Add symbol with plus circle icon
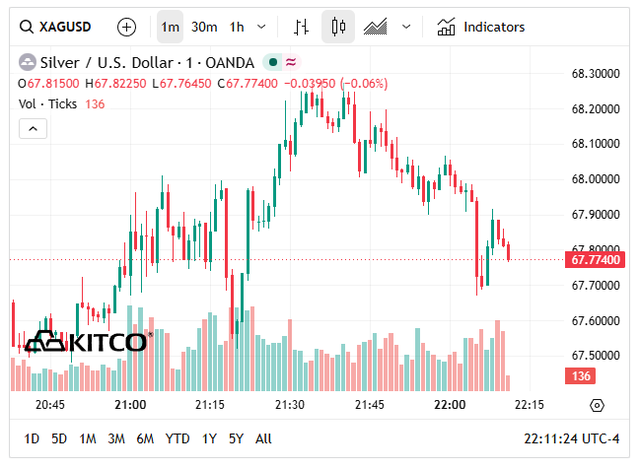This screenshot has height=469, width=640. pyautogui.click(x=127, y=27)
